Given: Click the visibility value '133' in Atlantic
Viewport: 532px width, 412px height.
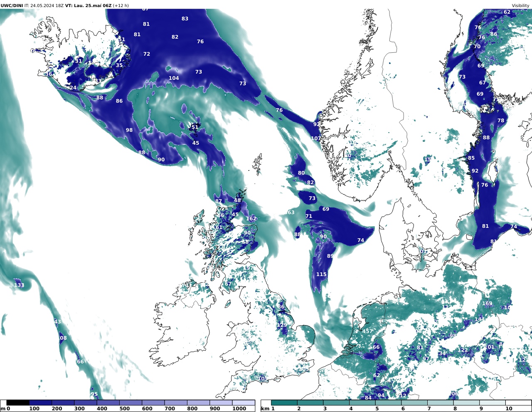Looking at the screenshot, I should pyautogui.click(x=19, y=285).
